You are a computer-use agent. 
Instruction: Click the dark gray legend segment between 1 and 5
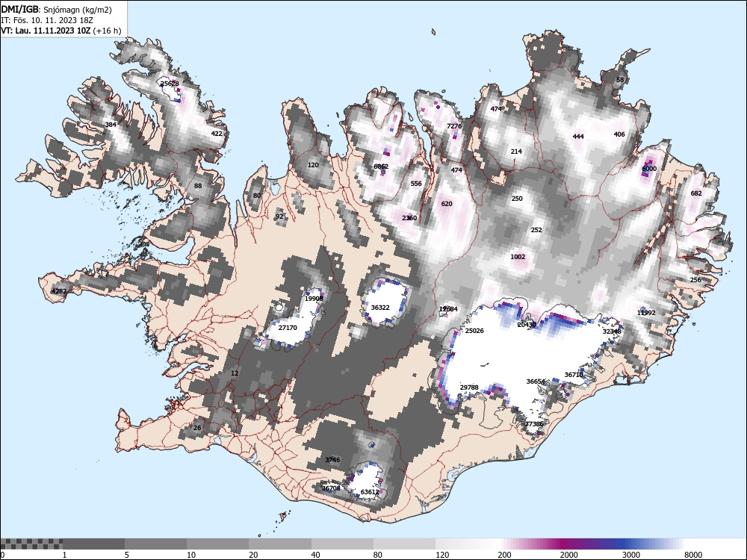(x=93, y=544)
